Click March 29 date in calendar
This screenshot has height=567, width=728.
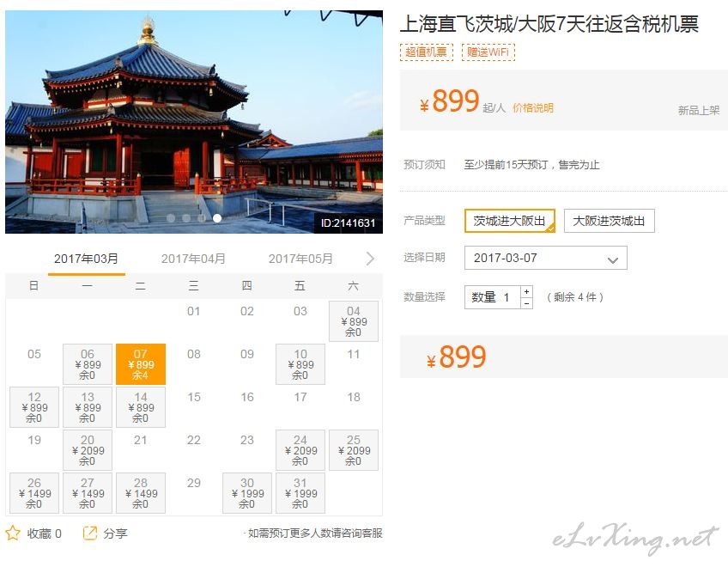[194, 483]
